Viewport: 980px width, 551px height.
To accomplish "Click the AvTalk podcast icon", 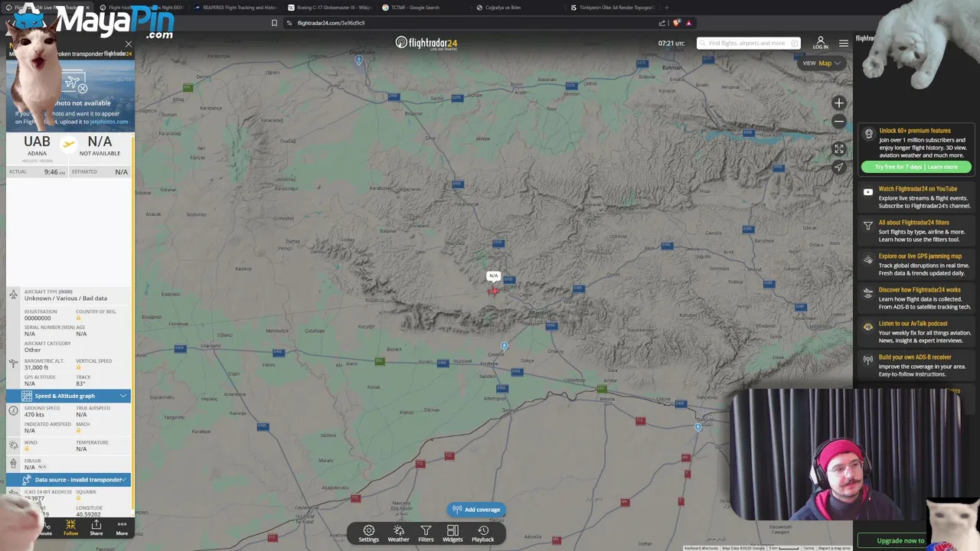I will pos(868,327).
